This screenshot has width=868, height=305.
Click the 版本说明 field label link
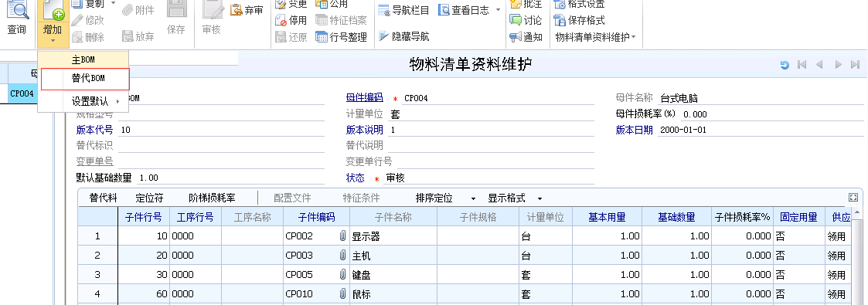(364, 130)
